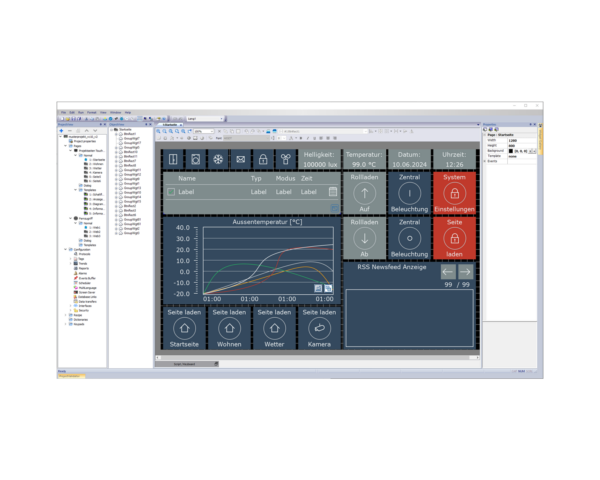
Task: Click the washing machine icon tile
Action: tap(196, 159)
